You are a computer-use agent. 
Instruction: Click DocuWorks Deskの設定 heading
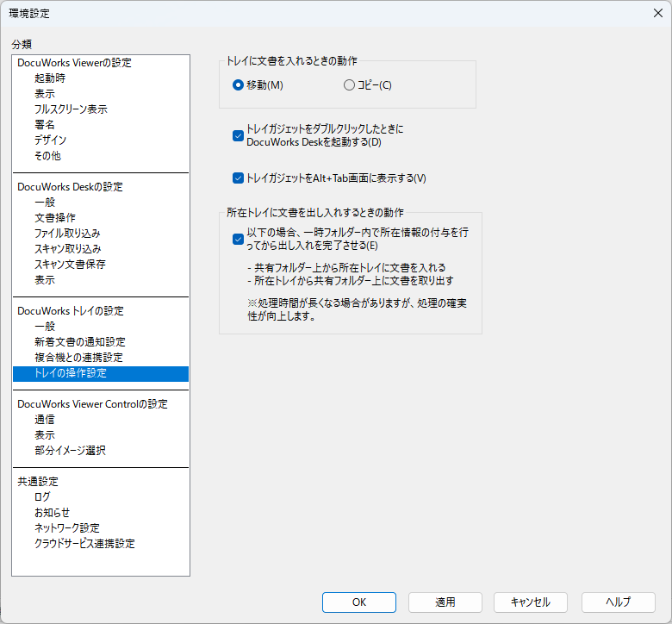pos(70,186)
